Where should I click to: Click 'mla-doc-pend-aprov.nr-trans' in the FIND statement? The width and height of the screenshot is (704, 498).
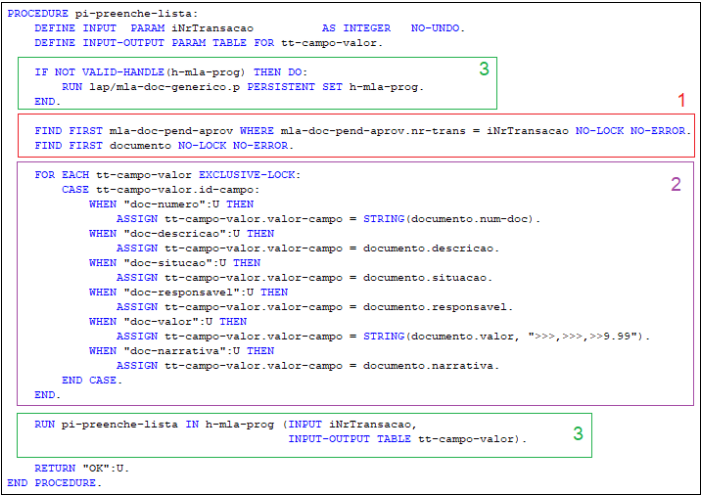373,131
